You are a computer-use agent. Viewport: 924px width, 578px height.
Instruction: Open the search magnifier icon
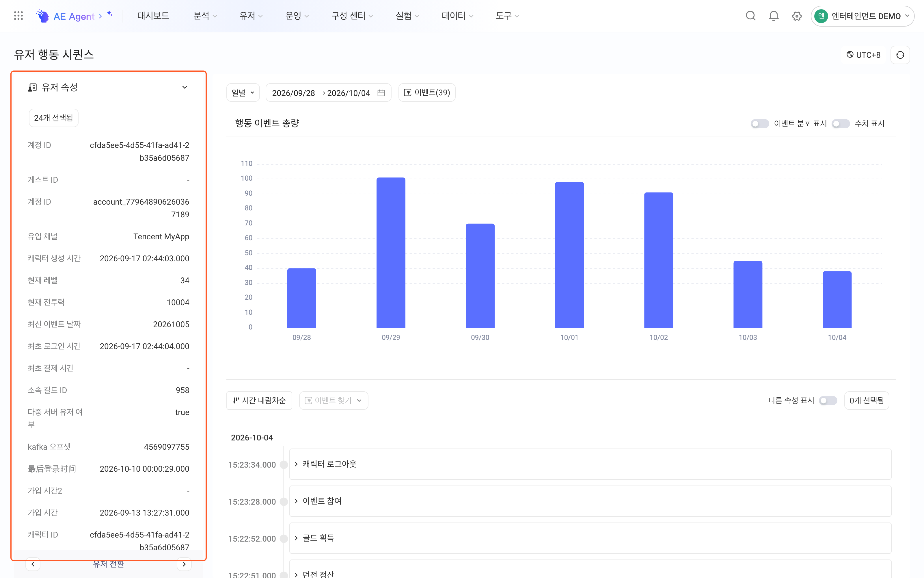tap(750, 16)
